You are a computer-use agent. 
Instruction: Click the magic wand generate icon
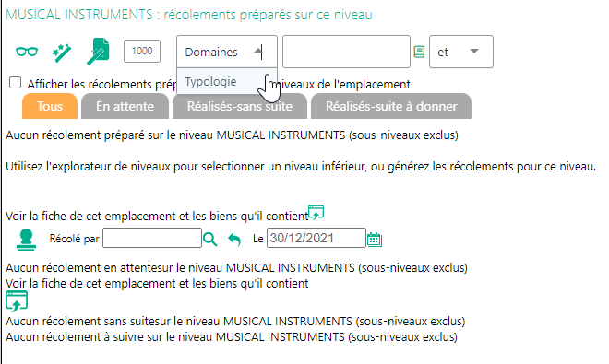pyautogui.click(x=62, y=53)
